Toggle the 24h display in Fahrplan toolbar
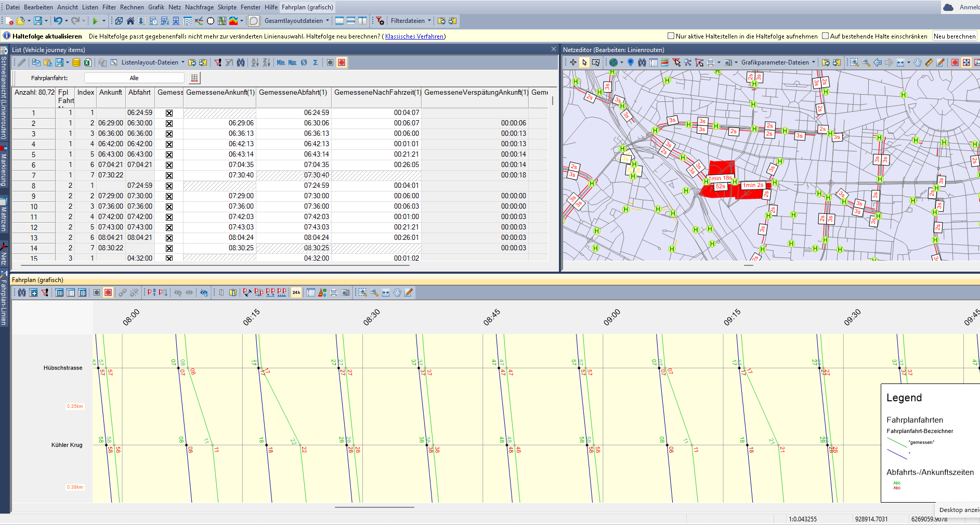This screenshot has height=525, width=980. pos(296,292)
